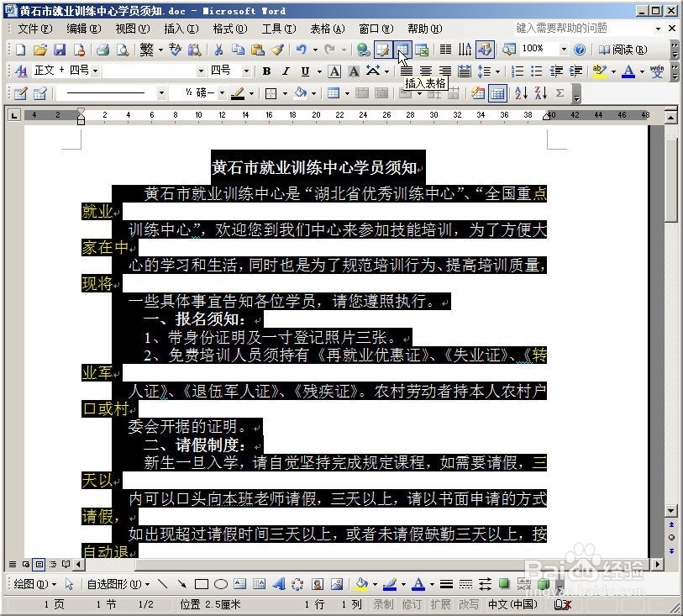This screenshot has width=683, height=616.
Task: Toggle numbered list formatting
Action: [x=517, y=71]
